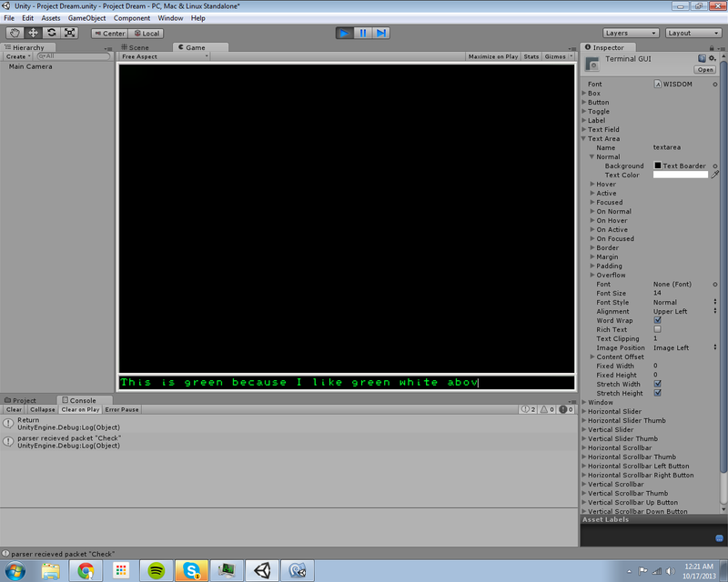Click the Open button in Inspector

(704, 70)
